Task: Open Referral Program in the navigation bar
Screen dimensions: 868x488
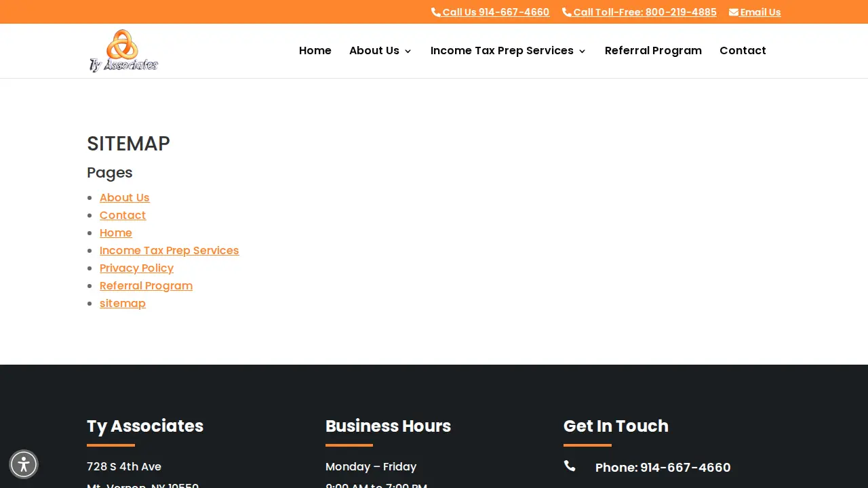Action: [x=653, y=51]
